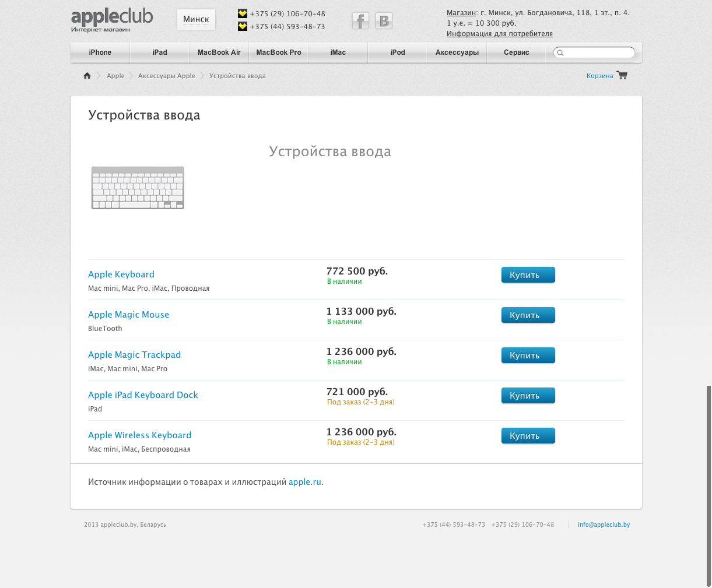Open the Apple Wireless Keyboard link
This screenshot has width=712, height=588.
tap(139, 435)
